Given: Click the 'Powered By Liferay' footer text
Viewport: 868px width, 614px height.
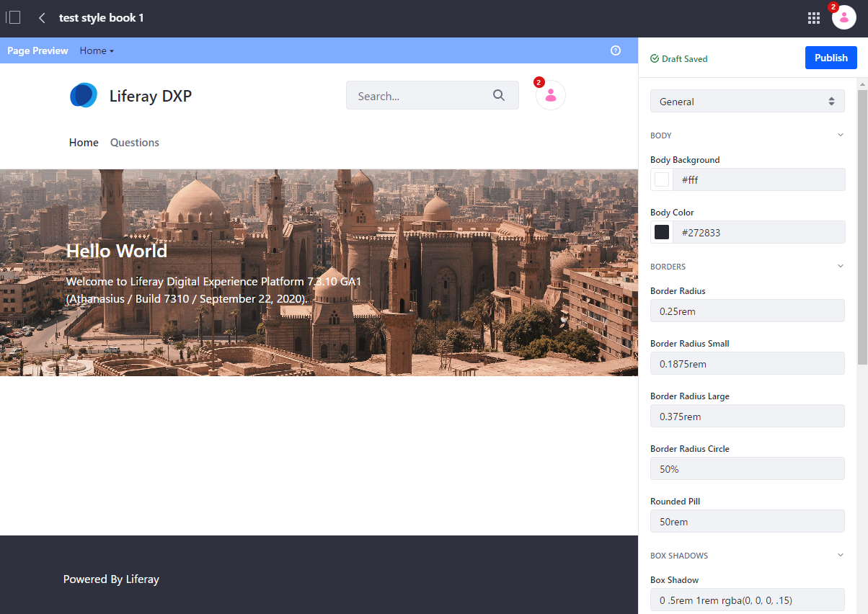Looking at the screenshot, I should coord(111,579).
